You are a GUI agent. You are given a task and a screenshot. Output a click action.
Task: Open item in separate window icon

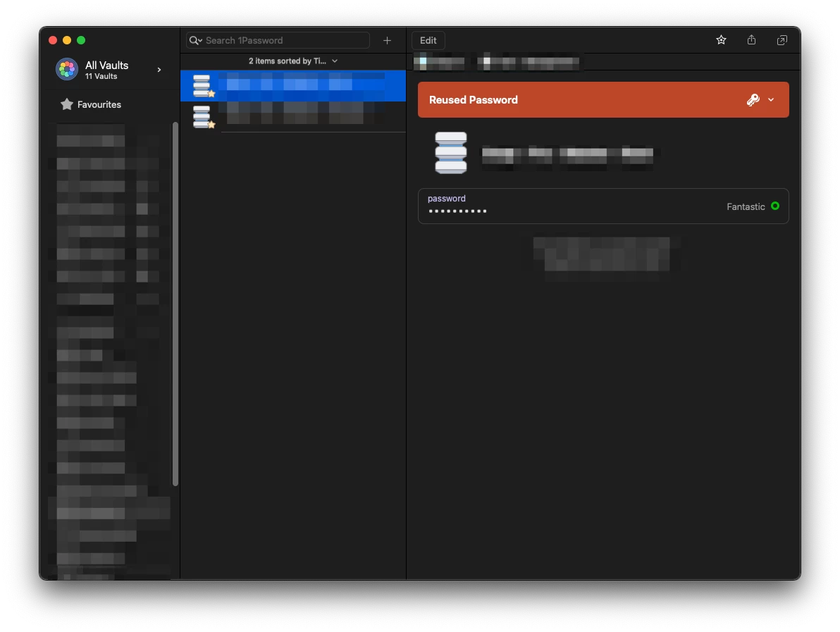(782, 40)
